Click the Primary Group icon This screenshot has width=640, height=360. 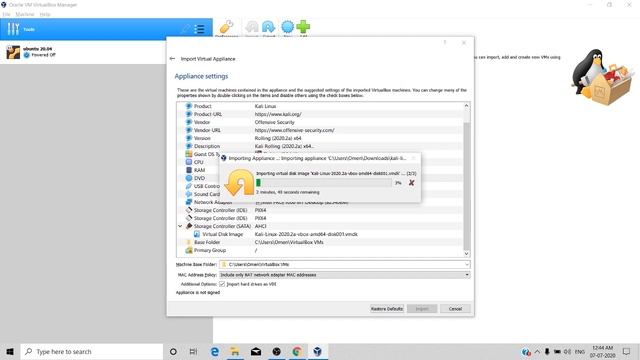point(189,250)
